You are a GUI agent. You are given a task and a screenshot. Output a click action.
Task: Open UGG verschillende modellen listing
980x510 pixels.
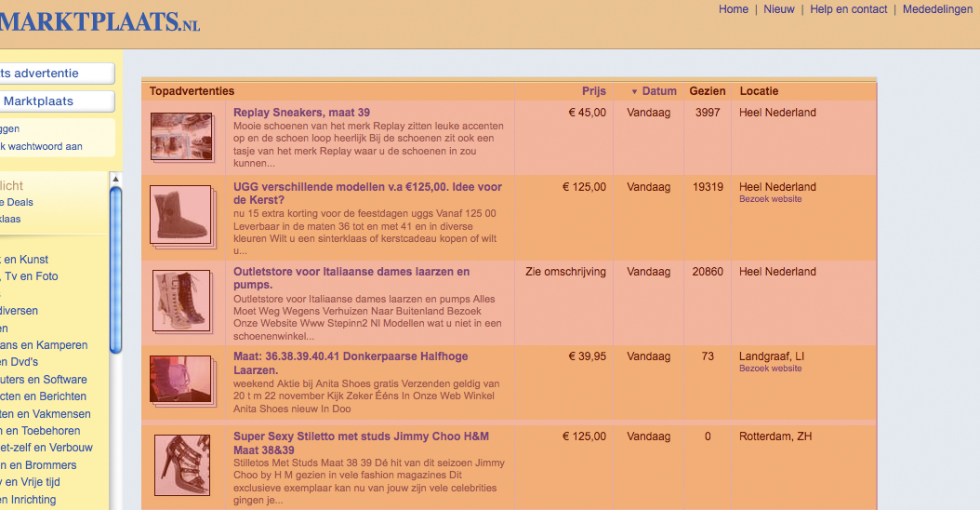click(367, 194)
